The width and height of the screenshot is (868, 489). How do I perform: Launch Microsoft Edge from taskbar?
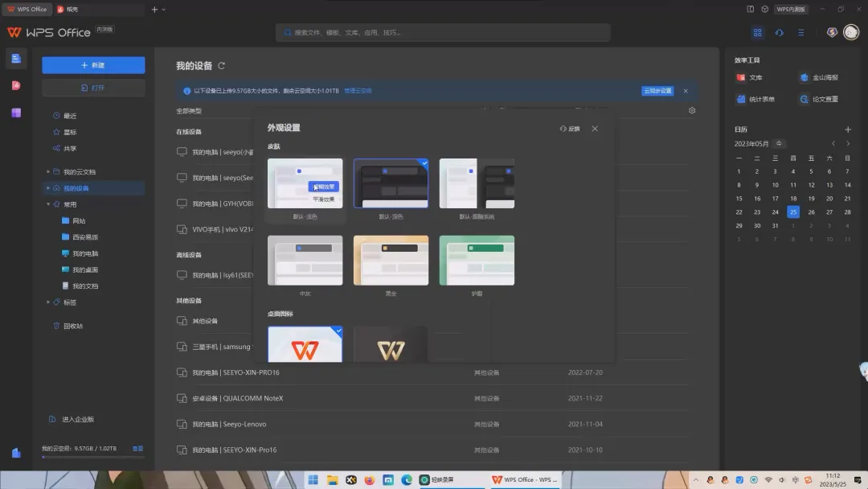[x=407, y=479]
